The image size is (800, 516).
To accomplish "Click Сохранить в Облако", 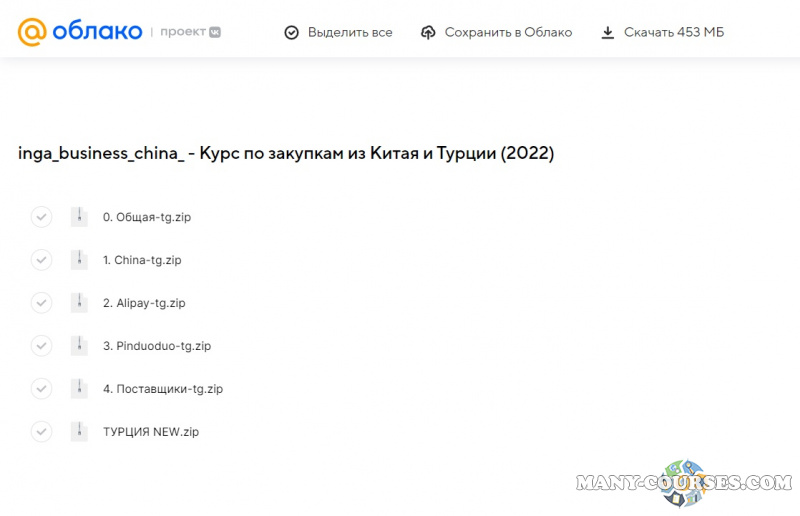I will pos(497,32).
